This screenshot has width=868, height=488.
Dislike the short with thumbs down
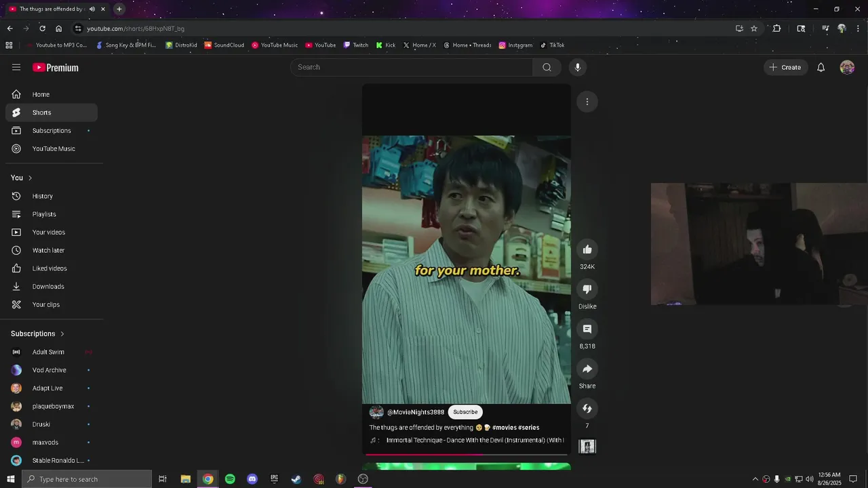[587, 289]
